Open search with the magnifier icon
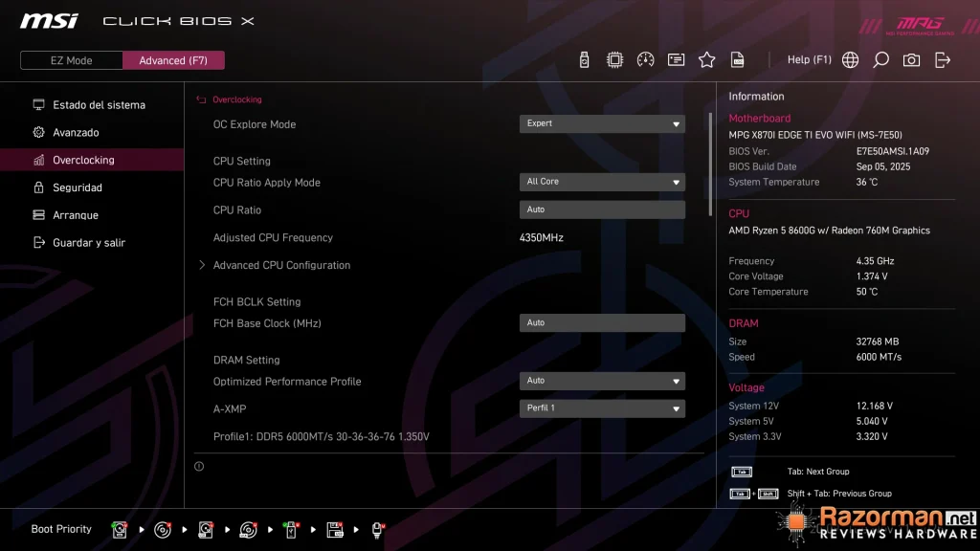 coord(880,60)
